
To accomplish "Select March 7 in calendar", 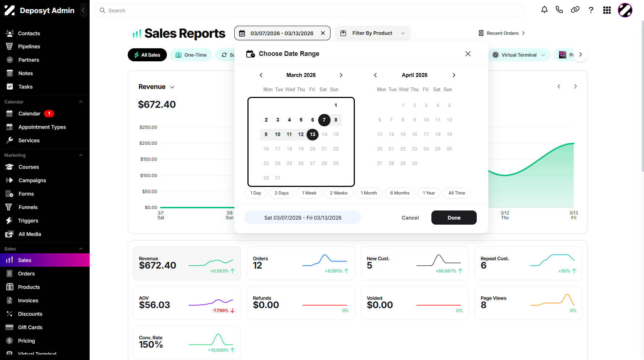I will (324, 120).
